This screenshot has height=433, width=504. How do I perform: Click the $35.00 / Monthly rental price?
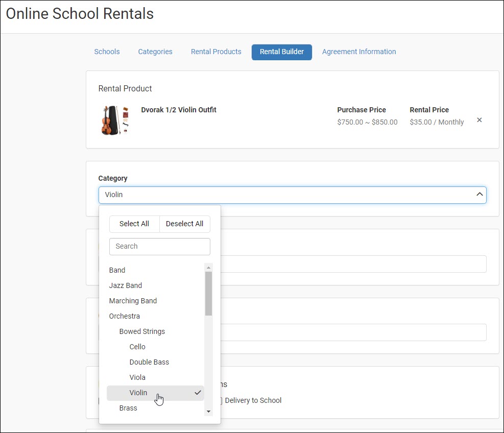437,122
